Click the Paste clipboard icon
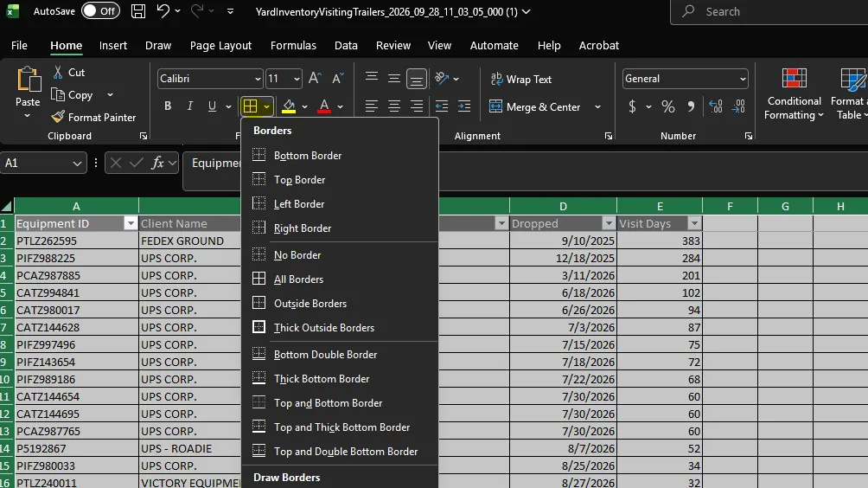 pos(28,80)
